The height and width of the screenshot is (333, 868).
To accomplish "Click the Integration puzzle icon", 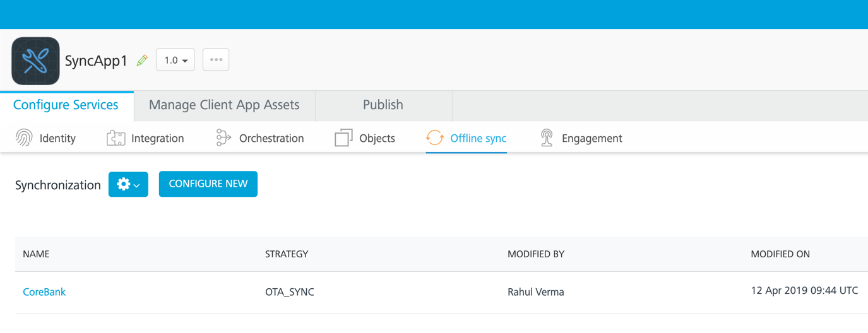I will [116, 138].
